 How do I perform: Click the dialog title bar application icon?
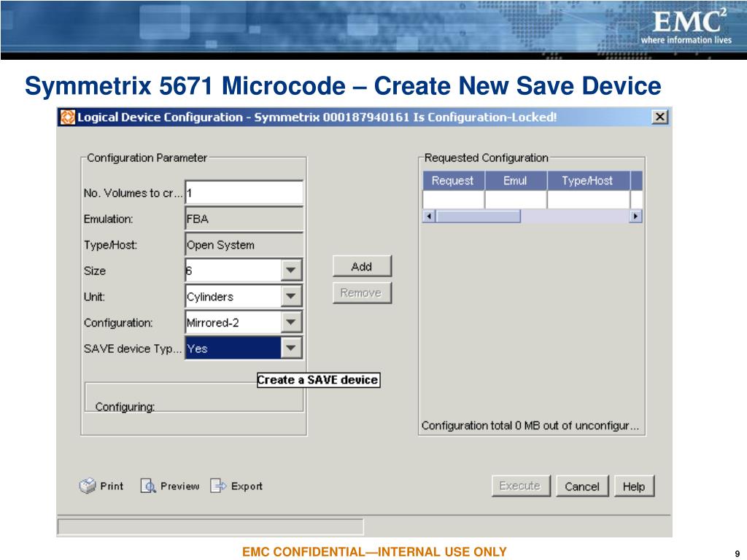click(68, 117)
